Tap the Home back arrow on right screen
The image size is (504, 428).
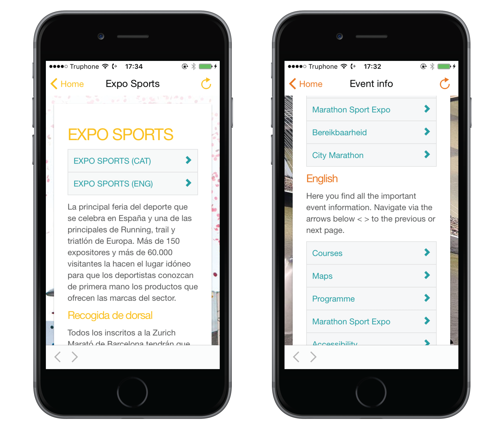tap(295, 84)
